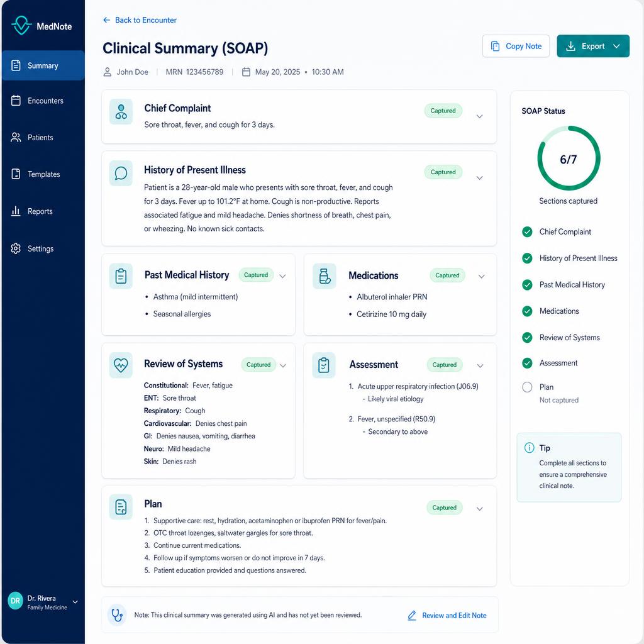Navigate to Templates in sidebar
This screenshot has height=644, width=644.
pyautogui.click(x=43, y=174)
